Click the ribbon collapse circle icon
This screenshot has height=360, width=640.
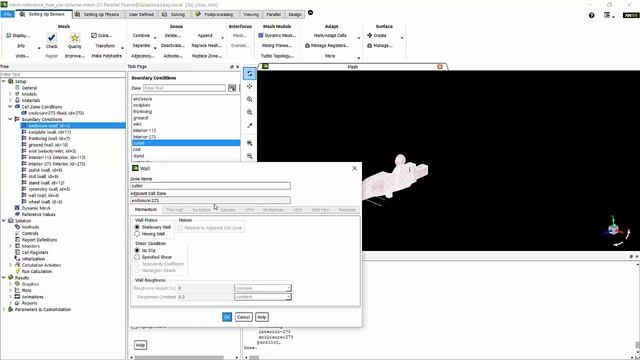(311, 13)
